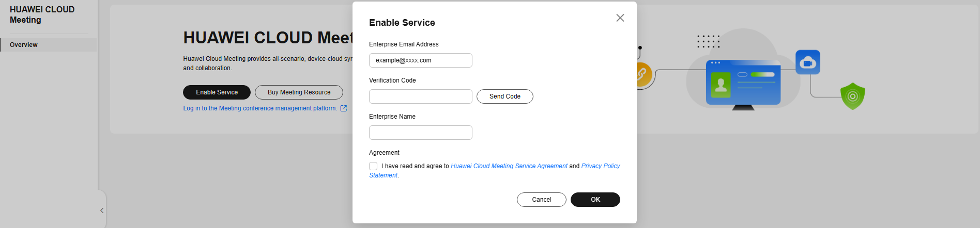980x228 pixels.
Task: Open the Meeting conference management platform link
Action: (x=260, y=108)
